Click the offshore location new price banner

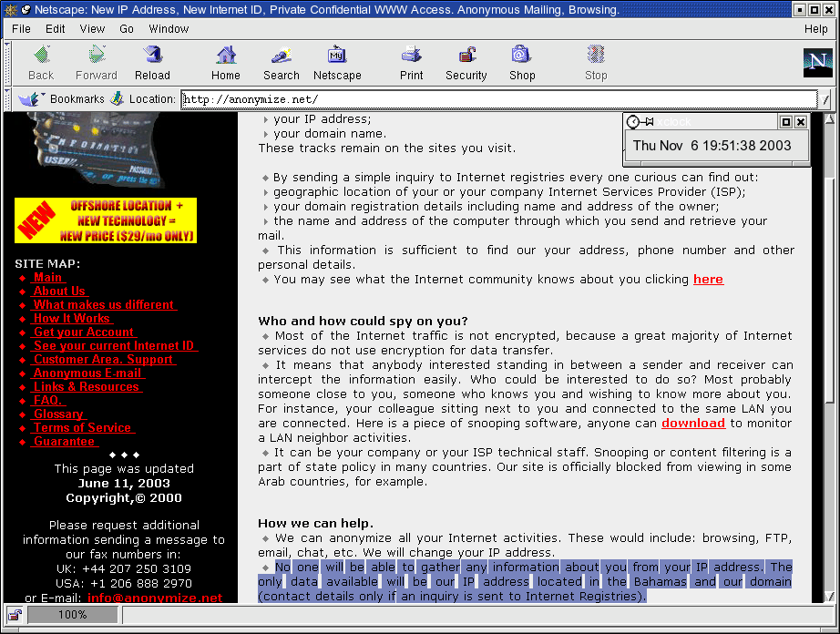point(106,220)
